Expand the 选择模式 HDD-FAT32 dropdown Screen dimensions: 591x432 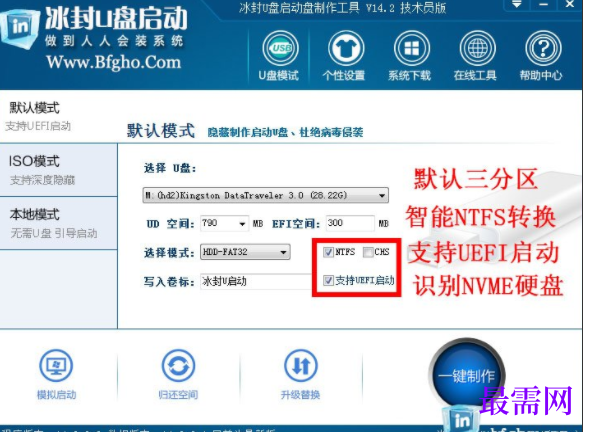[x=245, y=252]
